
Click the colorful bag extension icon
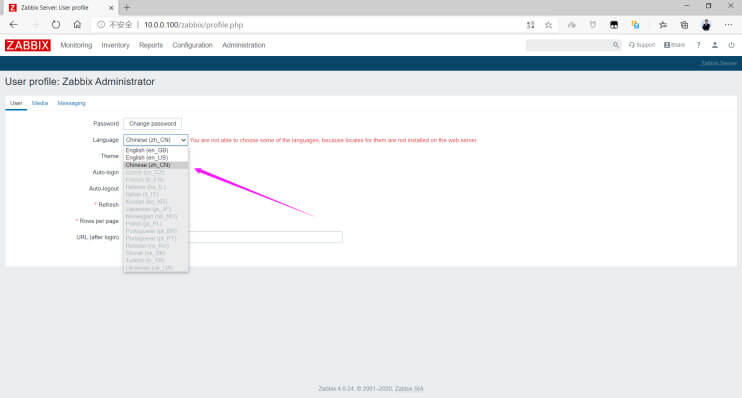coord(636,25)
